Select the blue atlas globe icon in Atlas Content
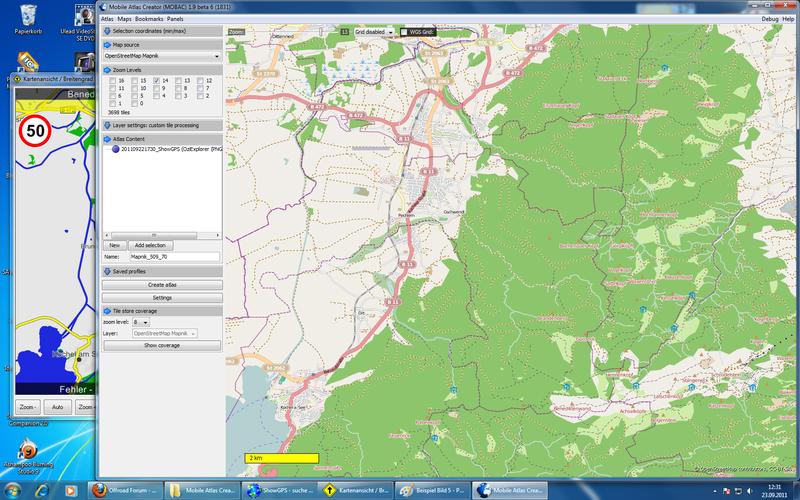Screen dimensions: 800x500 tap(116, 149)
